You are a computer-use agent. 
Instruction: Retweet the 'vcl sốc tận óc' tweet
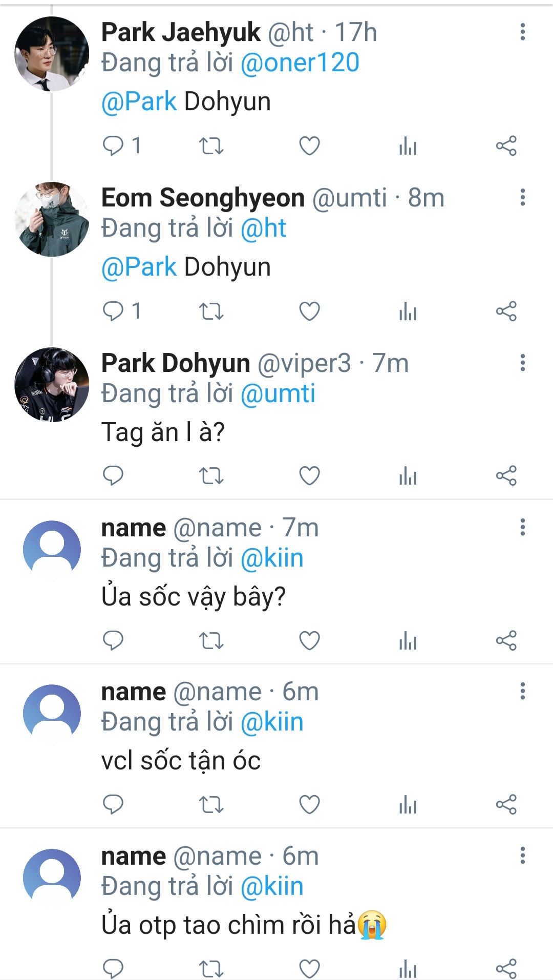[x=211, y=805]
